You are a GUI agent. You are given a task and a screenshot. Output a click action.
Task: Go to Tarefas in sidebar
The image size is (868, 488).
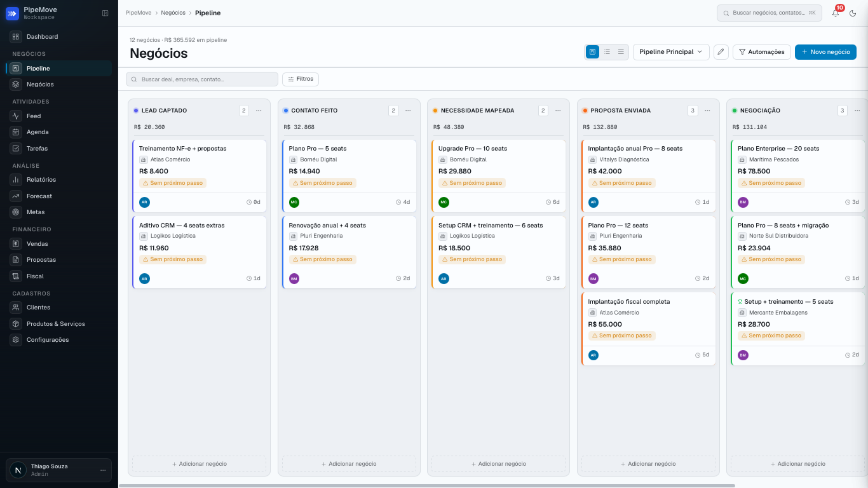pos(59,149)
